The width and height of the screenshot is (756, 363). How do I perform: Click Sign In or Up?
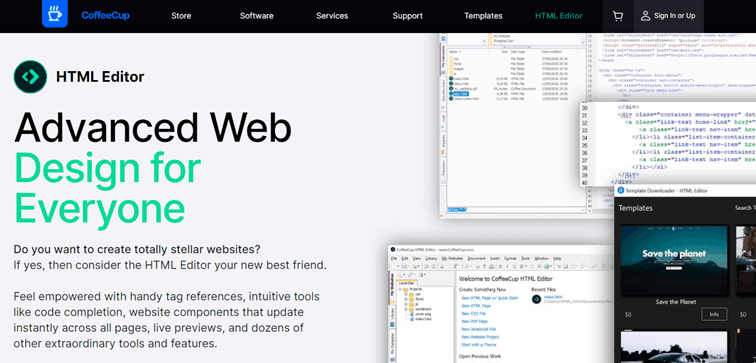[675, 16]
